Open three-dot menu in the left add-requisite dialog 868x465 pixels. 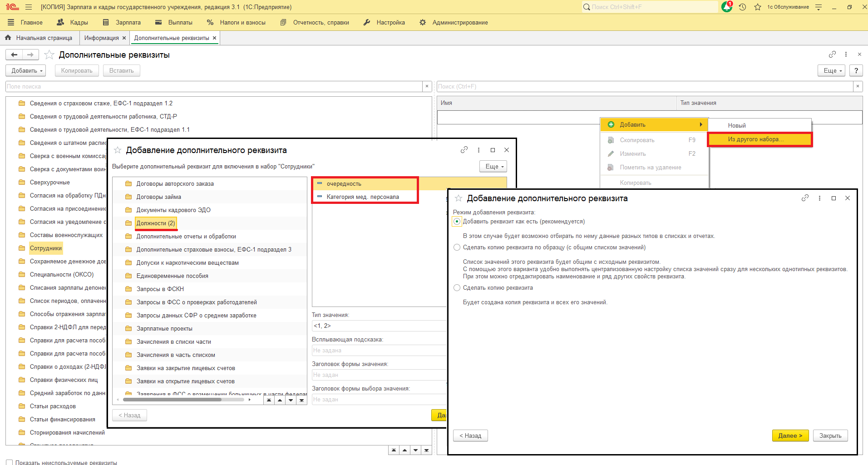[x=478, y=150]
